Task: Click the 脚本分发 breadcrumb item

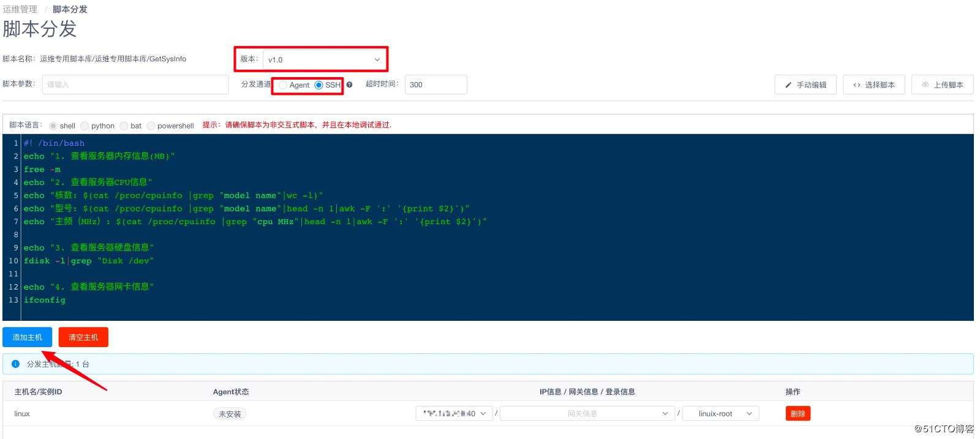Action: [70, 9]
